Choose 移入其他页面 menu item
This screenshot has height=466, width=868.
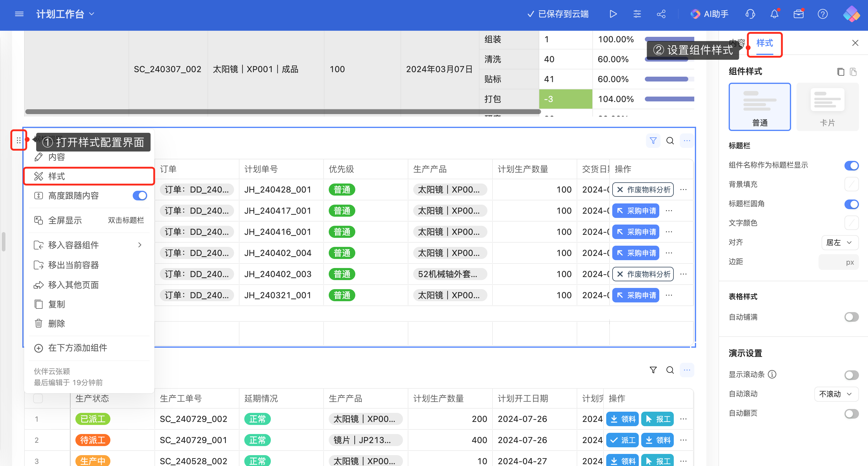point(89,285)
